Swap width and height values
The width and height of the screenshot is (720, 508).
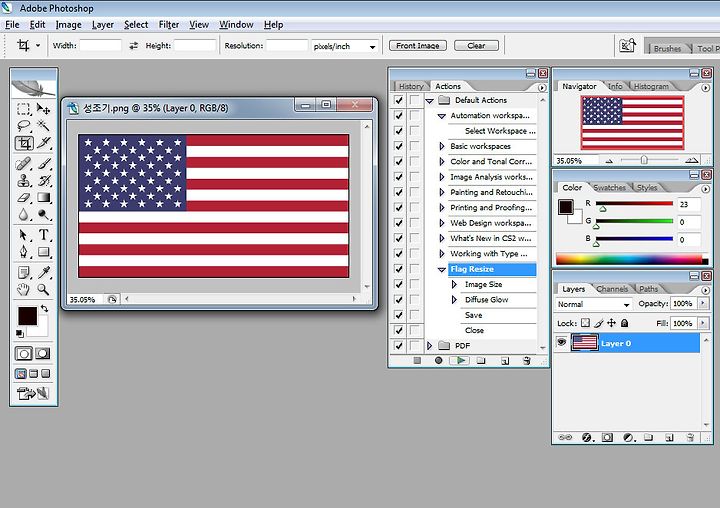(133, 45)
